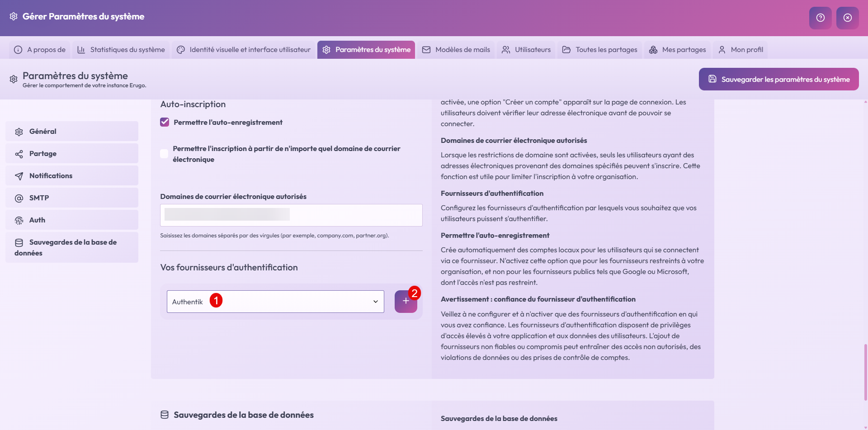Go to Mon profil tab

(741, 50)
